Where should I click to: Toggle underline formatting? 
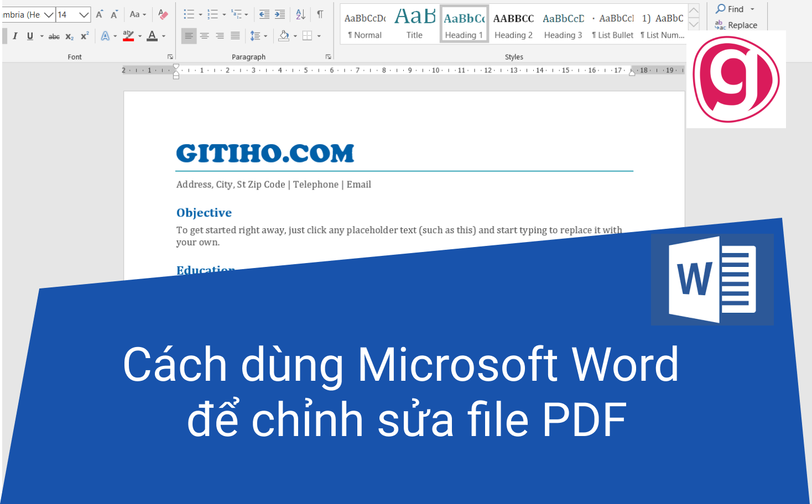click(x=30, y=36)
